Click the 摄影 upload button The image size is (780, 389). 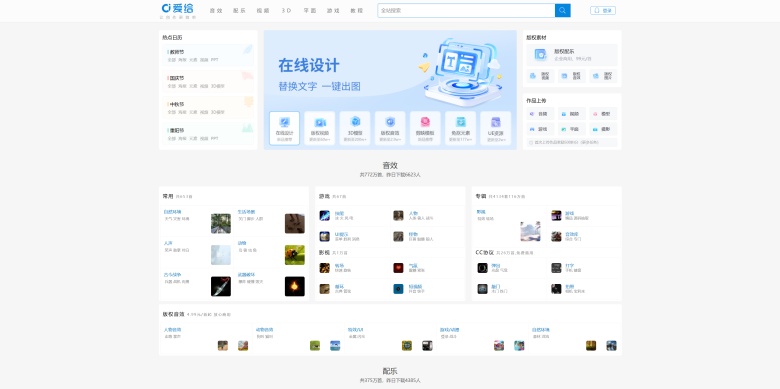603,129
